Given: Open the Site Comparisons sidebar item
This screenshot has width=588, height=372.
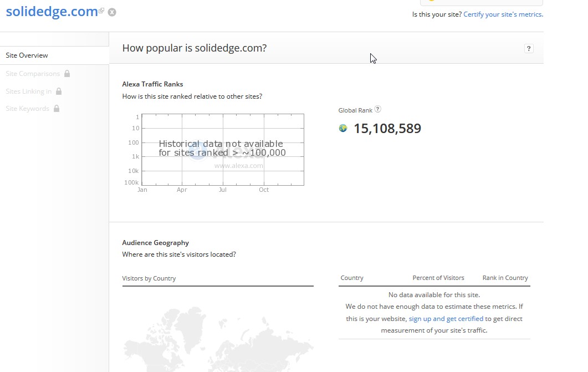Looking at the screenshot, I should (x=33, y=74).
